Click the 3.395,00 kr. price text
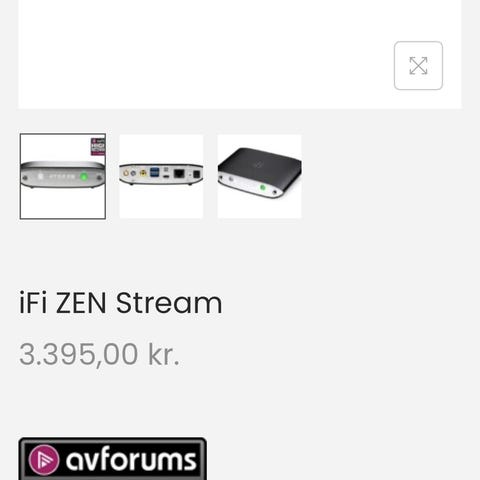Screen dimensions: 480x480 [99, 354]
